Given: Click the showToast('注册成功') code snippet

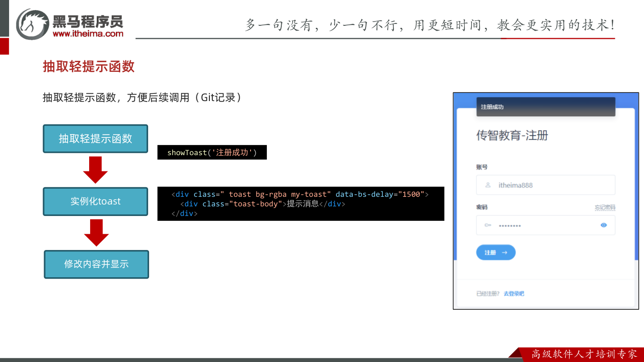Looking at the screenshot, I should click(212, 153).
